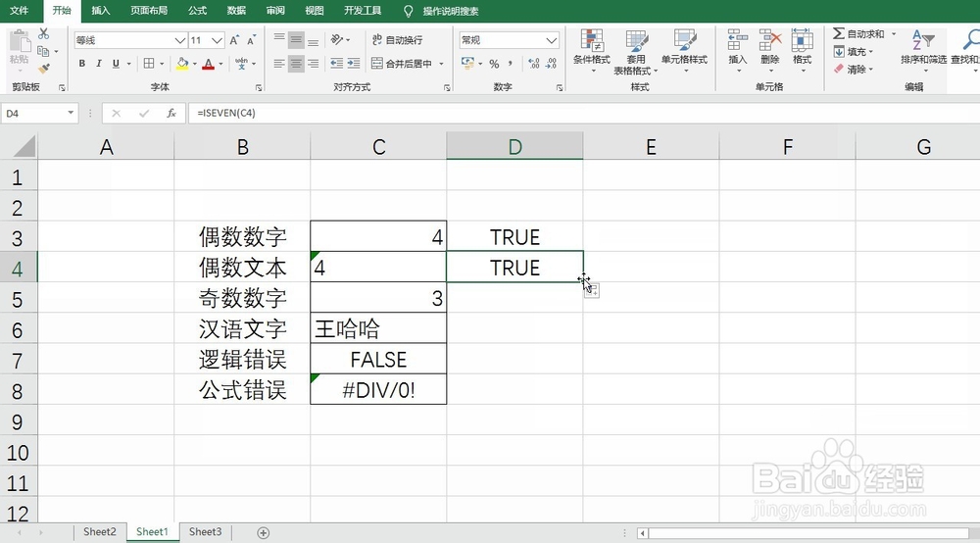
Task: Switch to Sheet2 worksheet tab
Action: click(x=99, y=532)
